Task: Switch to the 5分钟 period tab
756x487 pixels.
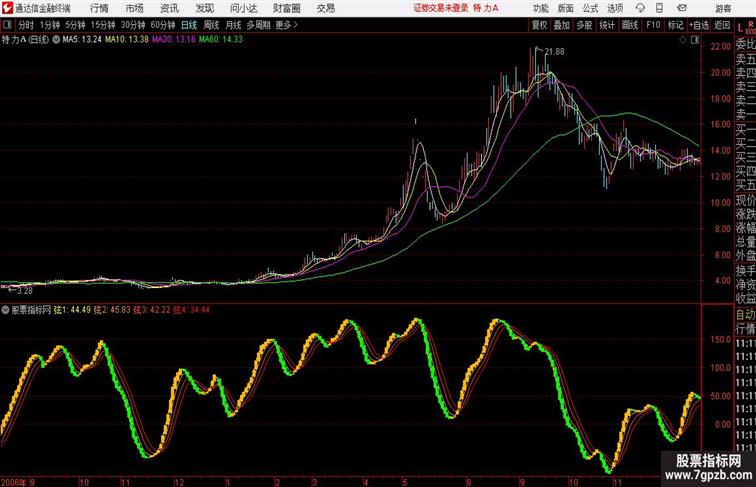Action: [x=75, y=25]
